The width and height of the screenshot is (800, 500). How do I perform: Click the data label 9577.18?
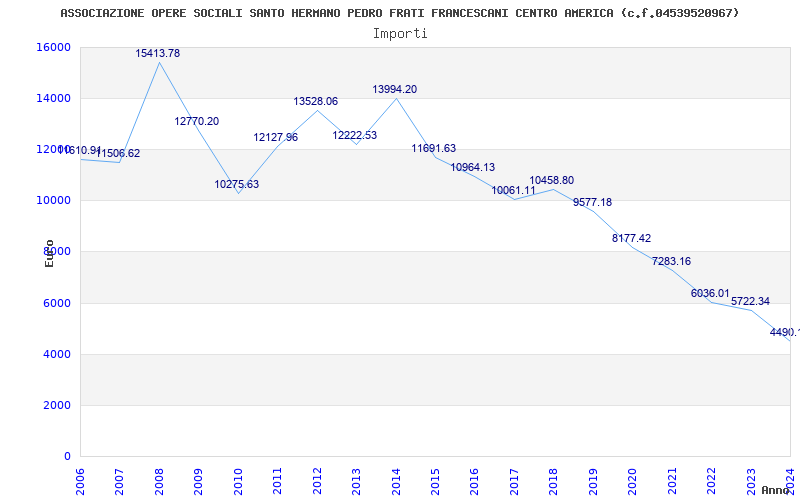pos(592,202)
